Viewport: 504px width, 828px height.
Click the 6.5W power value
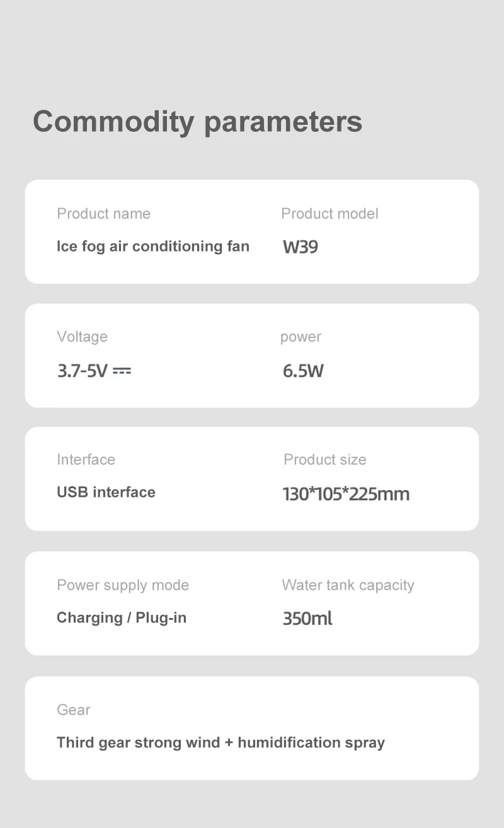click(x=303, y=371)
